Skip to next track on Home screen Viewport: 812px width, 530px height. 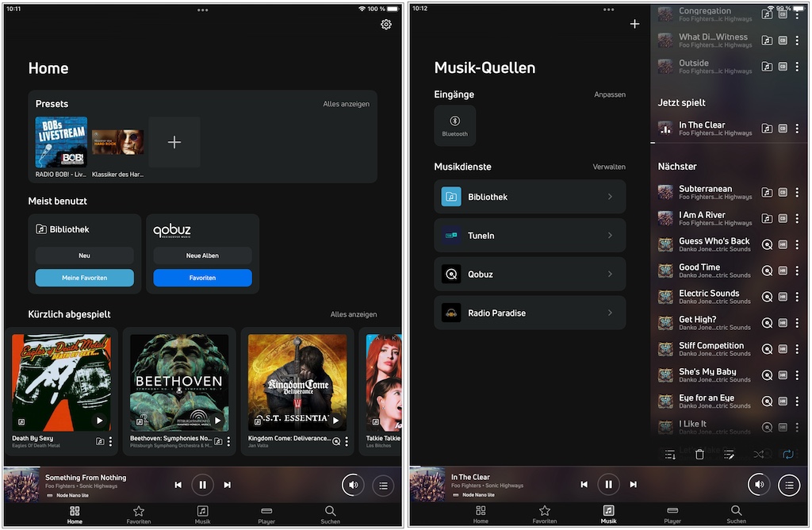tap(227, 485)
